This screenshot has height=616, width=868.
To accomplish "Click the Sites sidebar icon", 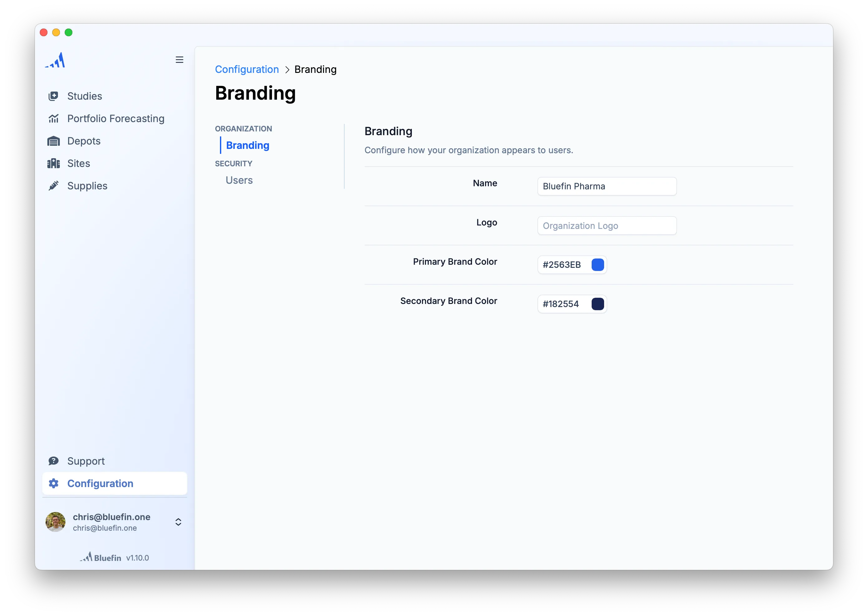I will point(54,163).
